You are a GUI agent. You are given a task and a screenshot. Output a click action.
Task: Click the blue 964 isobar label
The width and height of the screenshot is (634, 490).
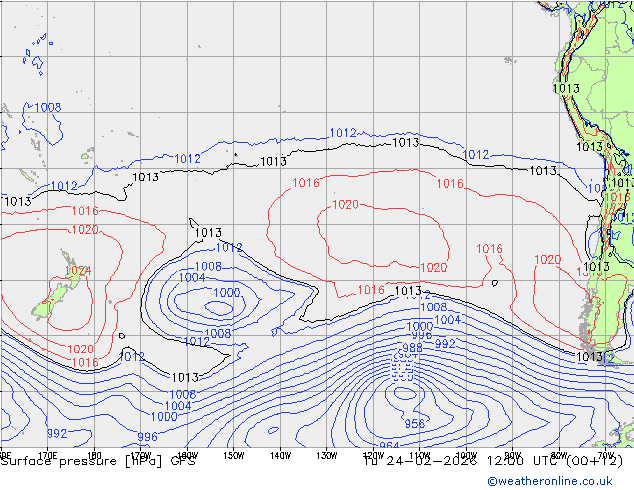click(389, 445)
